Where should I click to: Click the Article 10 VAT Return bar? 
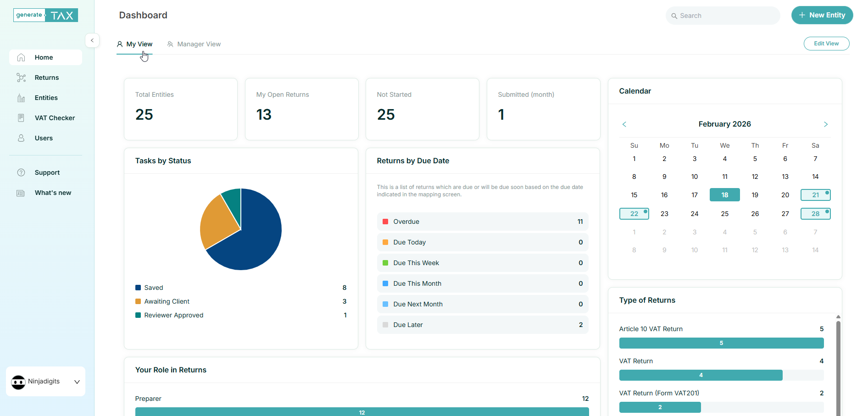point(721,343)
